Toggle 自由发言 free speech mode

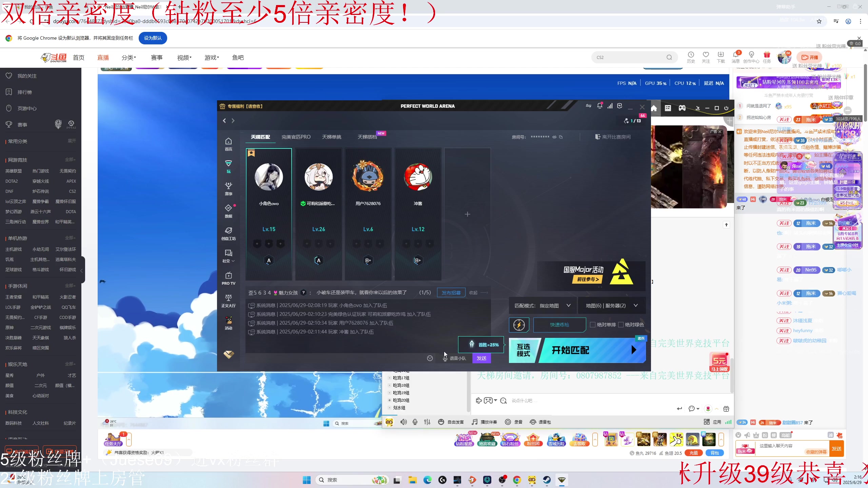451,422
